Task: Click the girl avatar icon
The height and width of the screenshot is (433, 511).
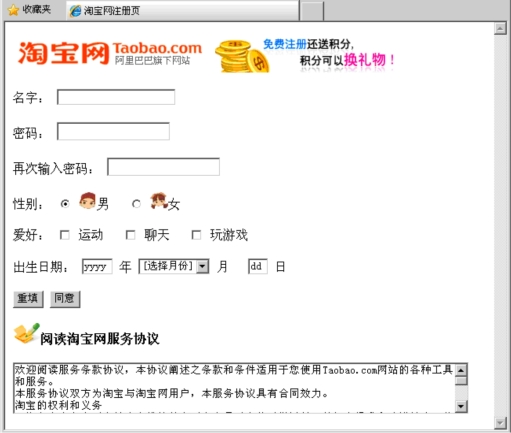Action: tap(159, 201)
